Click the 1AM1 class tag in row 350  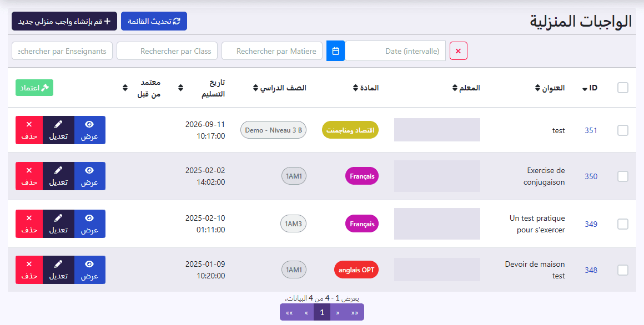coord(294,176)
